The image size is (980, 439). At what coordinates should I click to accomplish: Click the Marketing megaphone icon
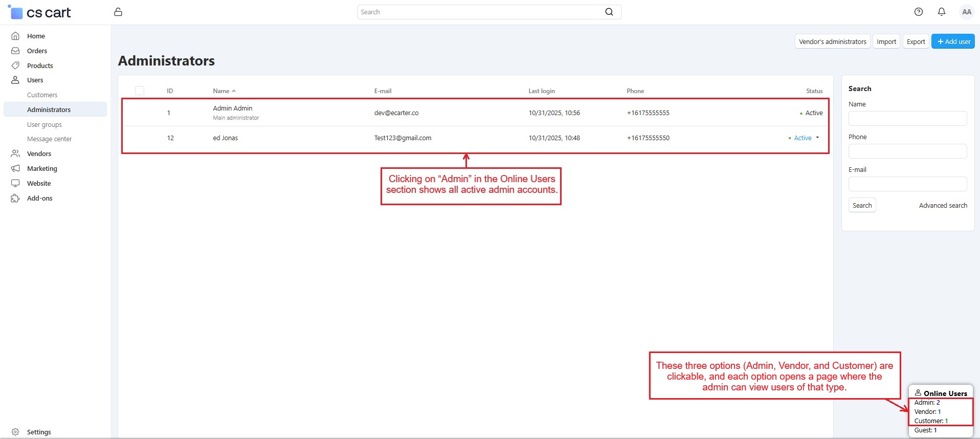point(15,168)
